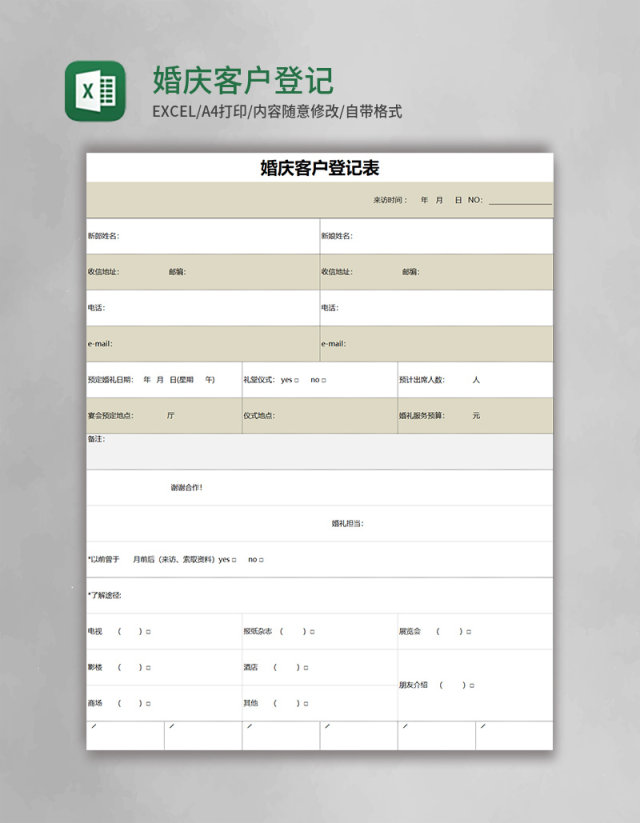Click the 谢谢合作! text
Screen dimensions: 640x823
click(x=186, y=488)
